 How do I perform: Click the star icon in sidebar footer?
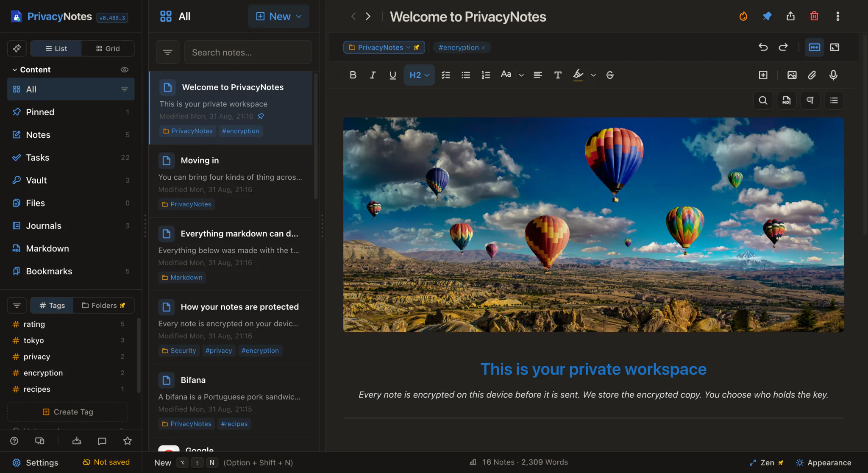coord(128,441)
